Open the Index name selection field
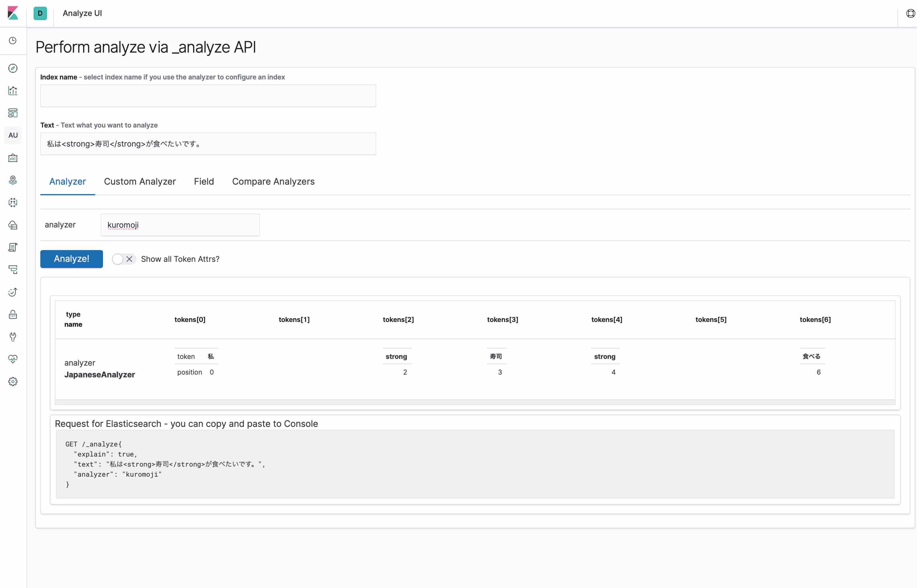Screen dimensions: 917x588 coord(208,96)
